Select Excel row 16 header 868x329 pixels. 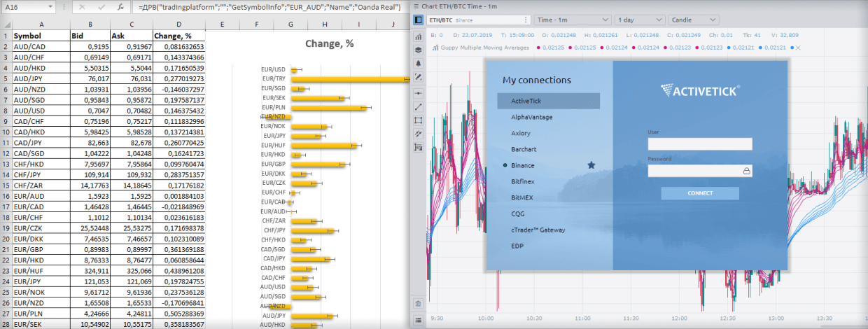pyautogui.click(x=6, y=197)
